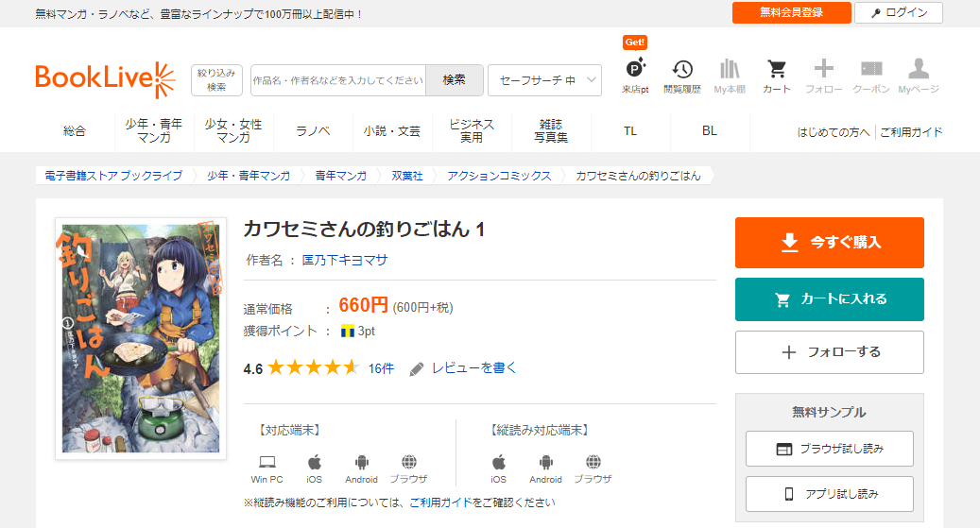Image resolution: width=980 pixels, height=528 pixels.
Task: Toggle the 絞り込み検索 filter button
Action: (216, 80)
